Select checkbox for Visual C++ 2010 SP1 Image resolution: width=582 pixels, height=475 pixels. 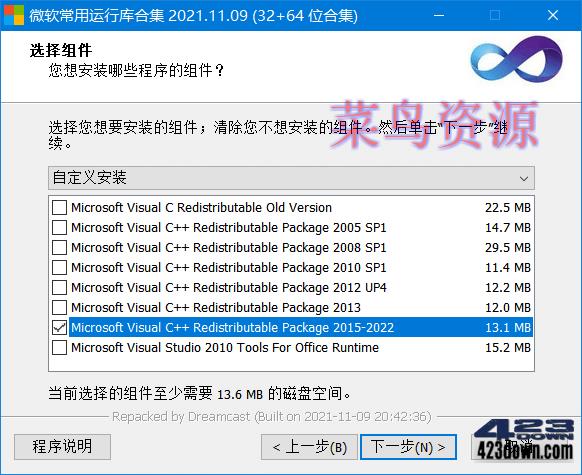click(59, 268)
